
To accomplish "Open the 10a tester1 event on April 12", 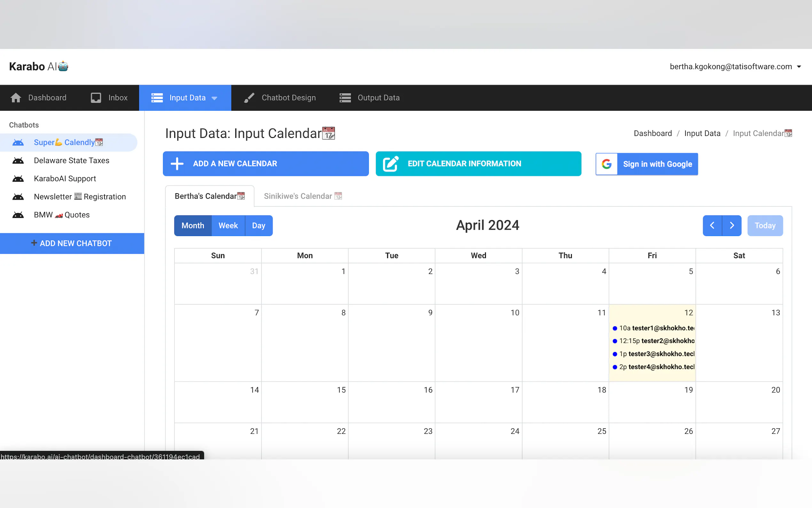I will click(653, 328).
